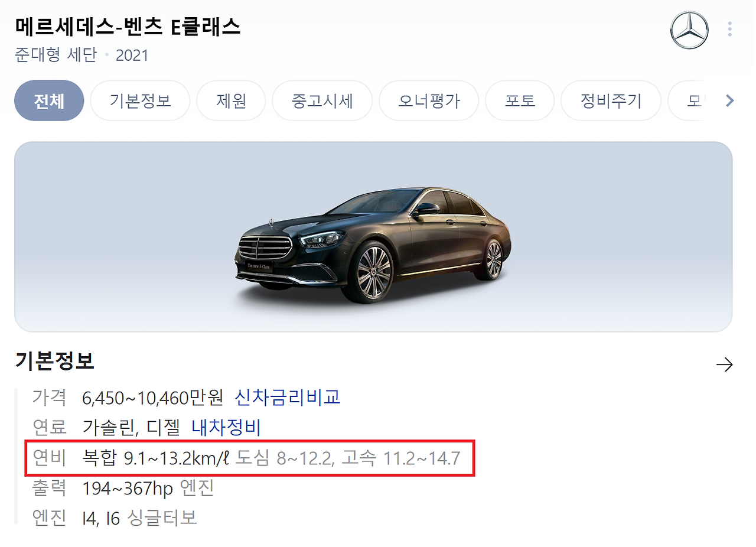Click the 출력 194~367hp row

[123, 488]
